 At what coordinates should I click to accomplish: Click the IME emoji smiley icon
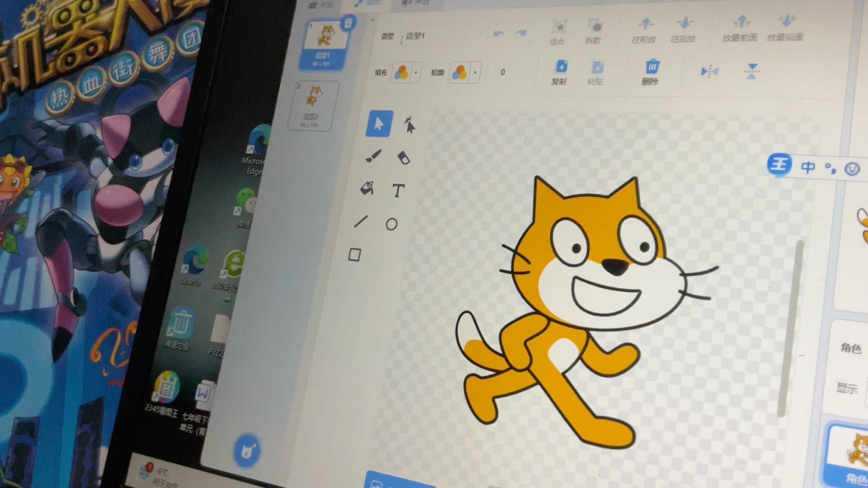coord(852,169)
